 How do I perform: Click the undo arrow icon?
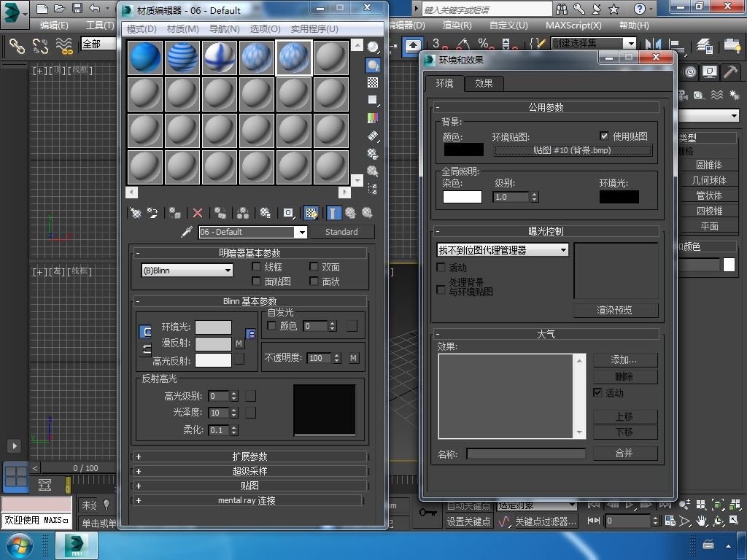tap(94, 9)
